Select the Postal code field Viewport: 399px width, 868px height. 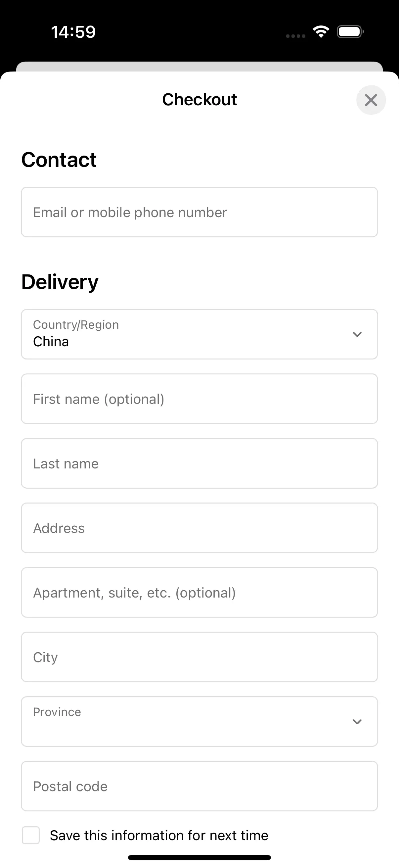tap(199, 786)
